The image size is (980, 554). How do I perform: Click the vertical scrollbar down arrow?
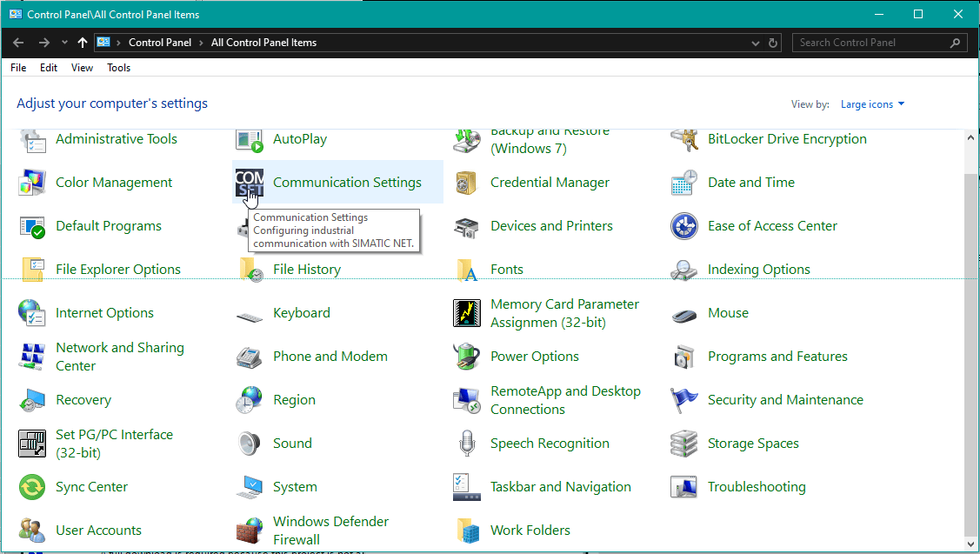point(970,544)
